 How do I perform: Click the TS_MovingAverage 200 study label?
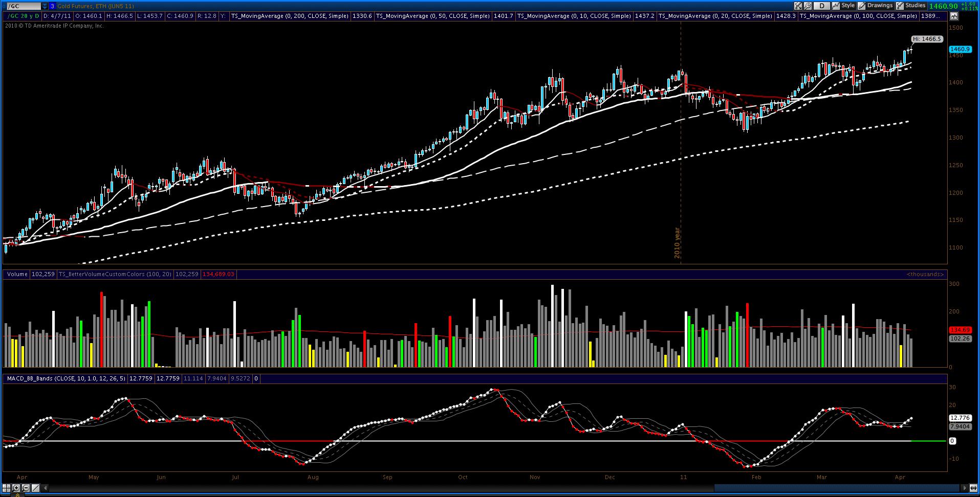290,16
